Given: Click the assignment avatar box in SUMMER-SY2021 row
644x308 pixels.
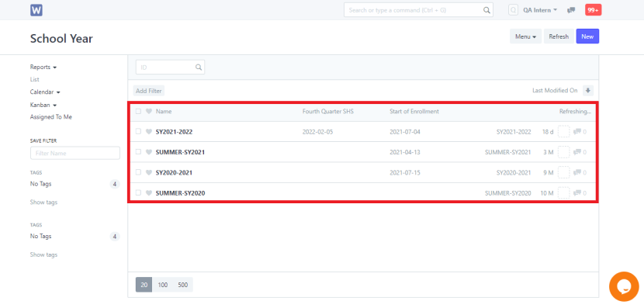Looking at the screenshot, I should coord(564,152).
